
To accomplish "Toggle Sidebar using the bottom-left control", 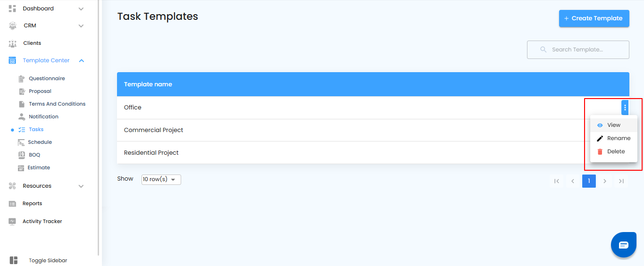I will tap(14, 260).
